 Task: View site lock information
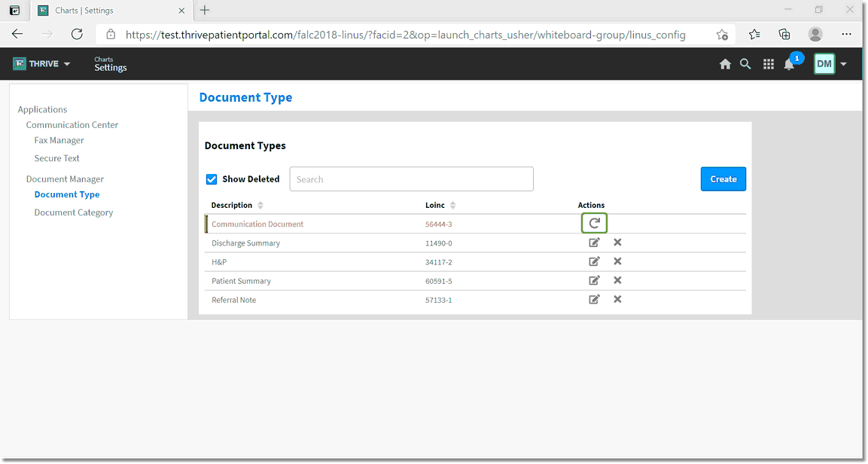click(111, 35)
